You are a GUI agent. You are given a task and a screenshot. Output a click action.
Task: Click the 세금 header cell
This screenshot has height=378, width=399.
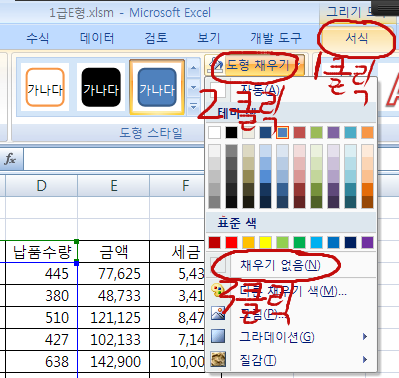[x=177, y=252]
